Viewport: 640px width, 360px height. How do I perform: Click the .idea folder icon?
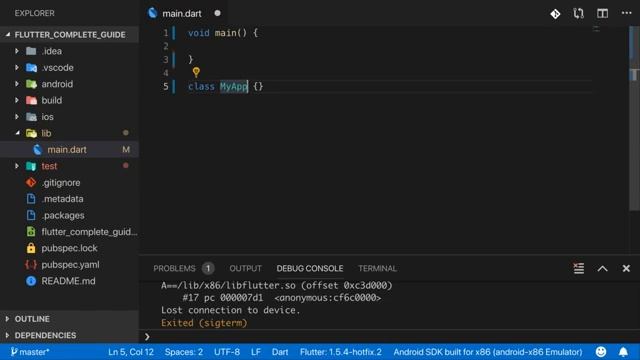[31, 51]
